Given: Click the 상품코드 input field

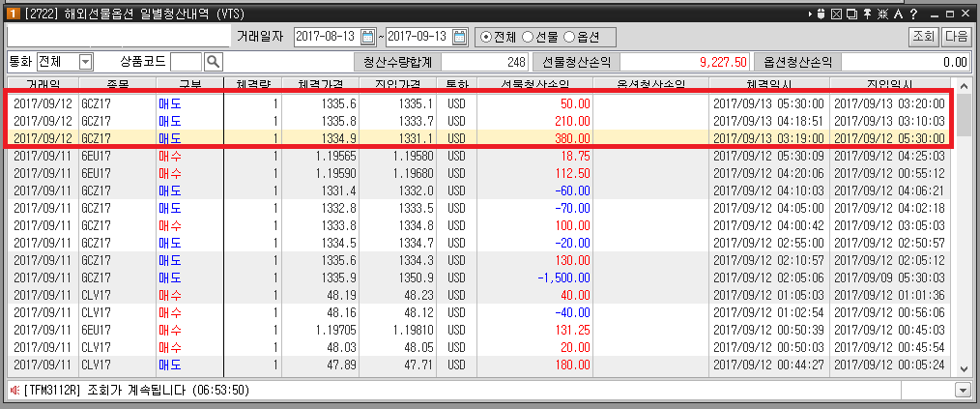Looking at the screenshot, I should click(x=186, y=61).
